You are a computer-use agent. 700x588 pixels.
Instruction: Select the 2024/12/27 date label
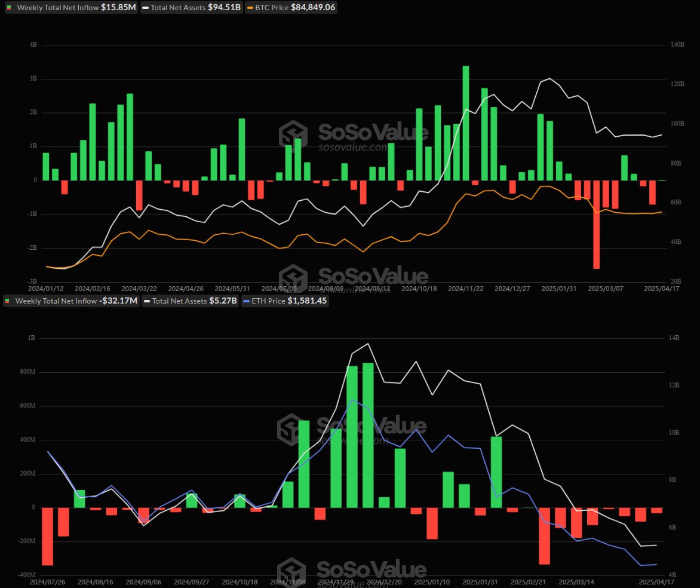512,289
